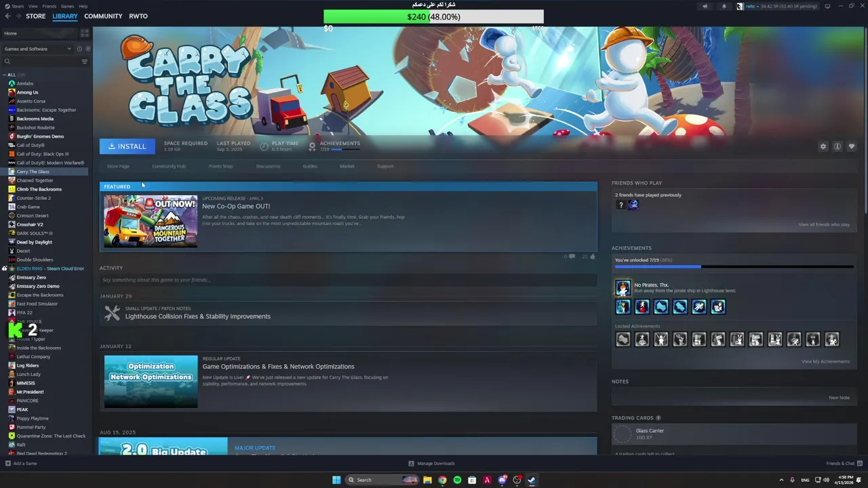Screen dimensions: 868x488
Task: Open comments on the featured post
Action: [572, 256]
